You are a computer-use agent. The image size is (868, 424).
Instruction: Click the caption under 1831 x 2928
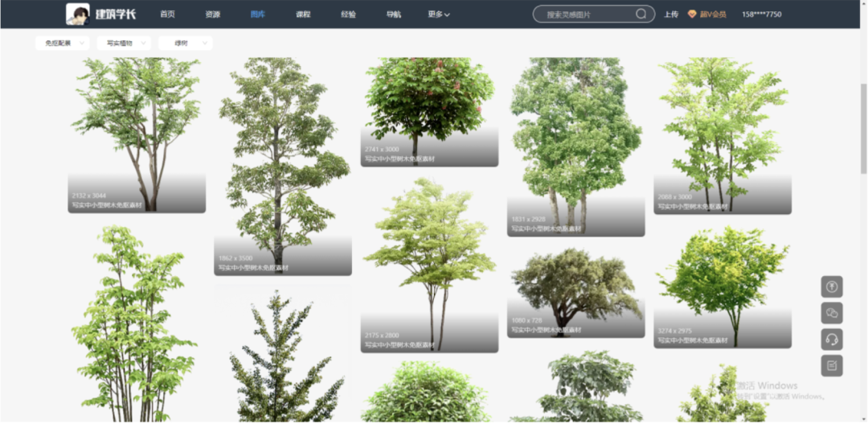pyautogui.click(x=546, y=229)
